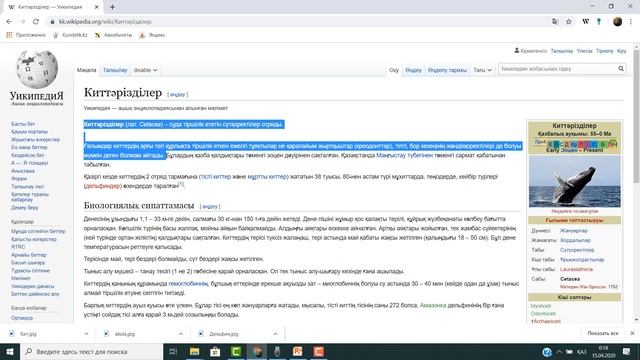Click the Киттәрізділер browser tab
Viewport: 640px width, 360px height.
pyautogui.click(x=53, y=7)
